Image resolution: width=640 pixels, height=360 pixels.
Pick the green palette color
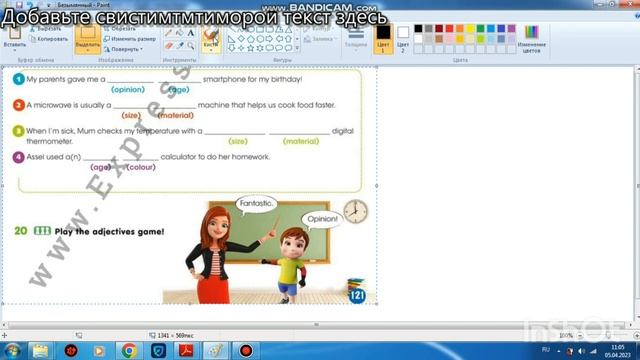coord(480,28)
